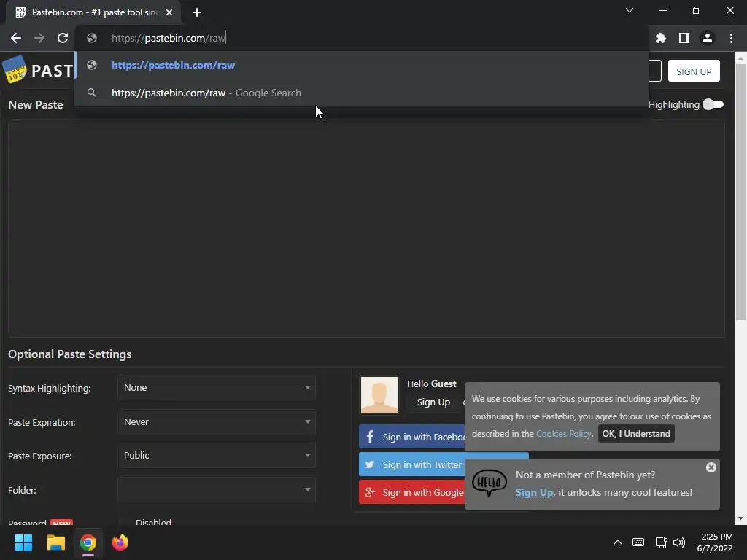The height and width of the screenshot is (560, 747).
Task: Toggle the Syntax Highlighting switch
Action: pyautogui.click(x=713, y=104)
